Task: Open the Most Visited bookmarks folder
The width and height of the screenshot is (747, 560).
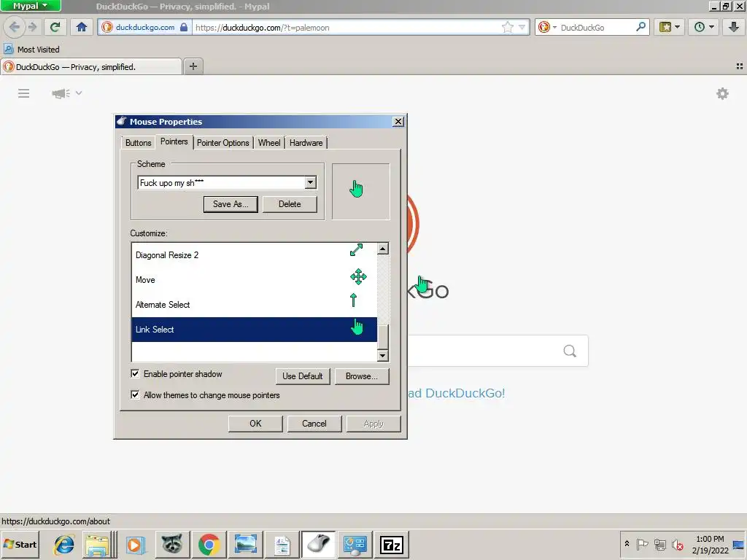Action: click(x=32, y=49)
